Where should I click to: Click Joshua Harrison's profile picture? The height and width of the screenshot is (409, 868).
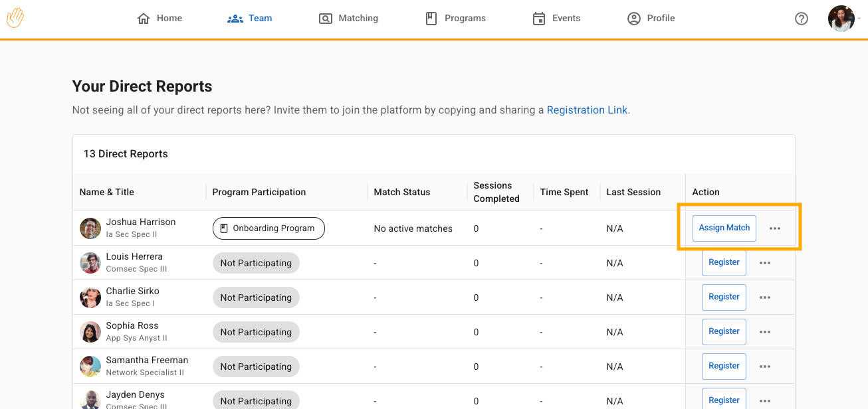90,228
